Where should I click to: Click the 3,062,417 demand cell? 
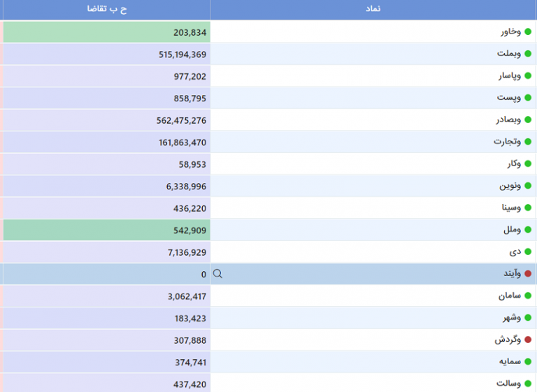(106, 296)
